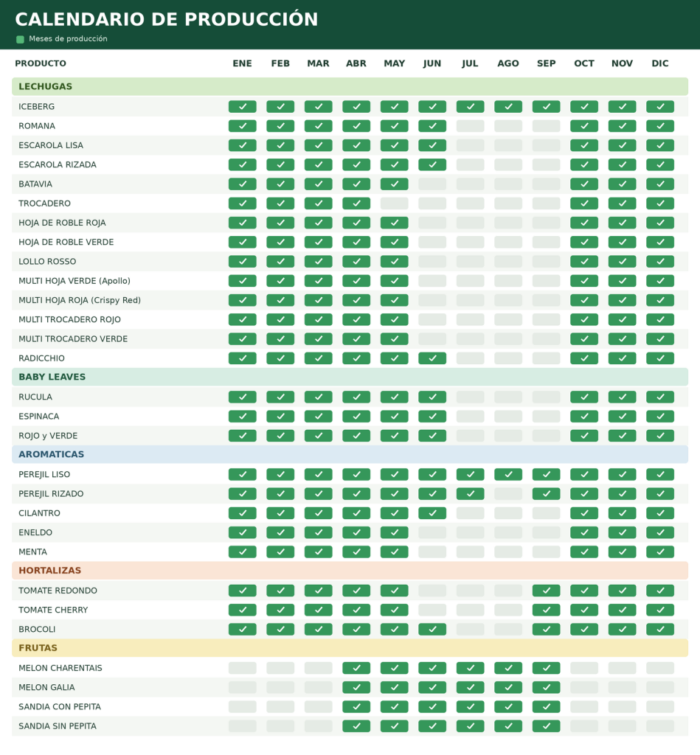Click the BROCOLI checkmark for JUN
Viewport: 700px width, 755px height.
pyautogui.click(x=432, y=630)
